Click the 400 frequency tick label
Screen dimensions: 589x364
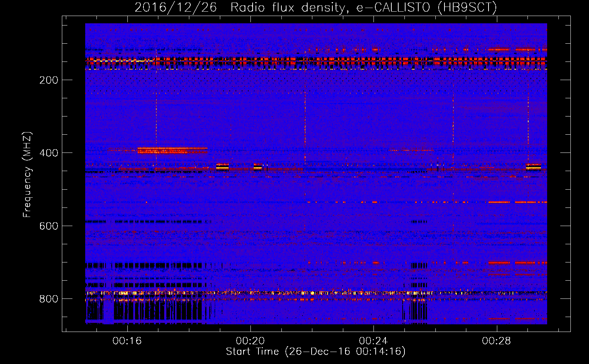click(49, 153)
